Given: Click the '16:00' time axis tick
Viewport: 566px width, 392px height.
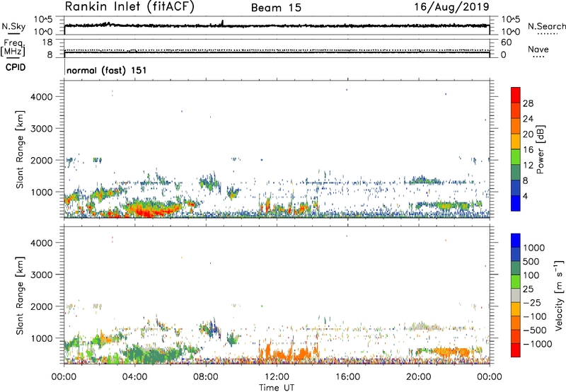Looking at the screenshot, I should [x=347, y=377].
